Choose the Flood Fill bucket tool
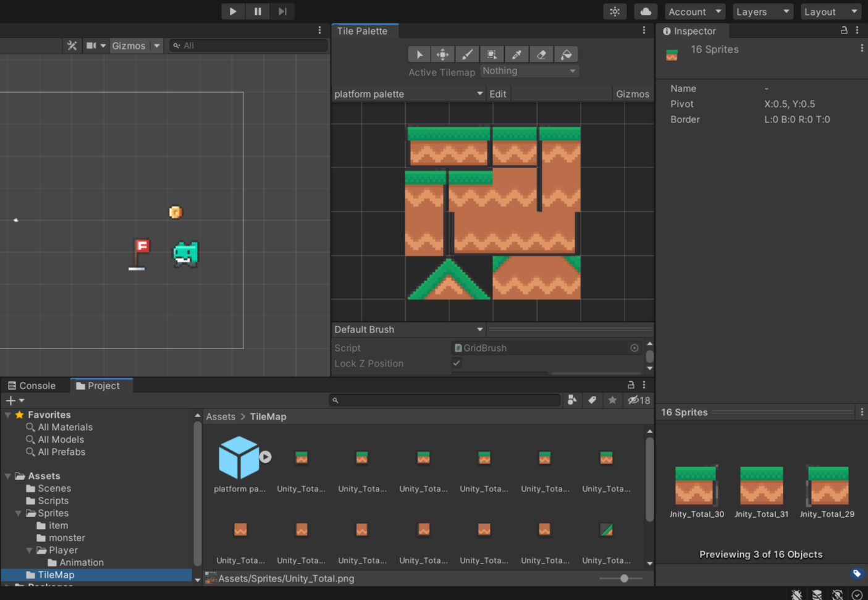Viewport: 868px width, 600px height. click(x=566, y=54)
